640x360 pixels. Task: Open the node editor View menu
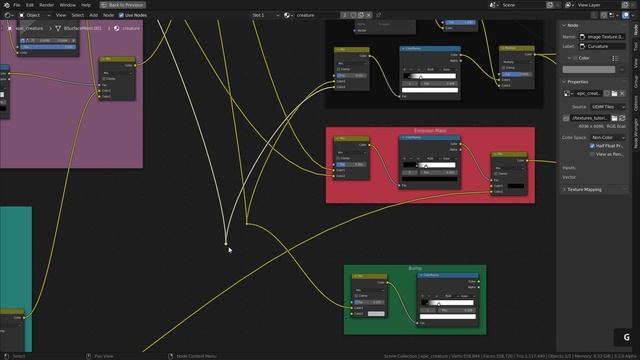point(61,15)
